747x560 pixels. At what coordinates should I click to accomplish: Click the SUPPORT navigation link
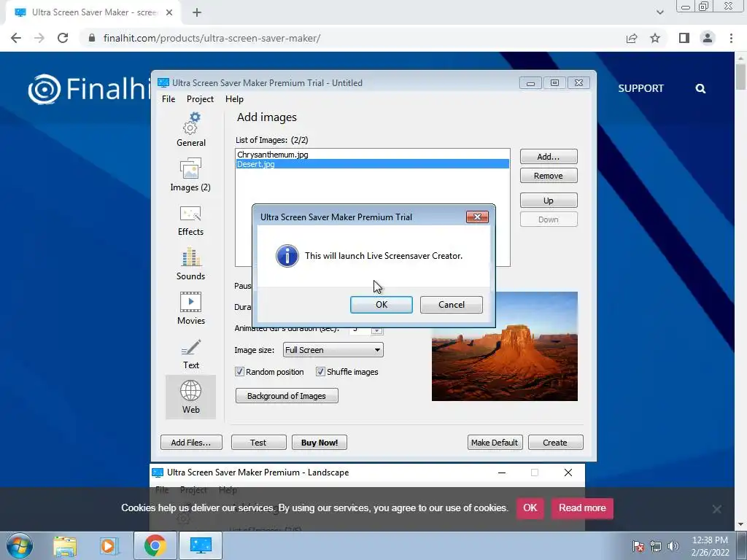pyautogui.click(x=640, y=88)
